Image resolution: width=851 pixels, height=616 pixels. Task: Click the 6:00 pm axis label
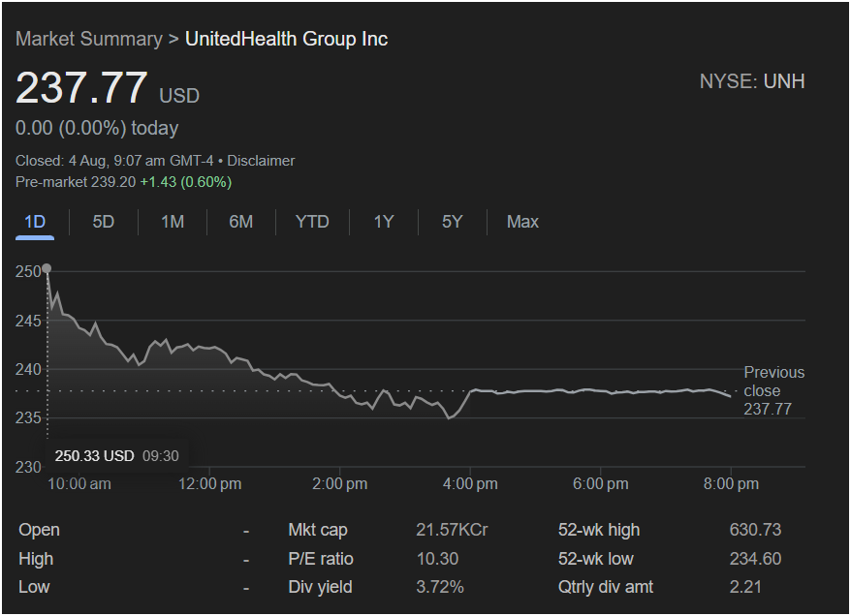coord(601,483)
